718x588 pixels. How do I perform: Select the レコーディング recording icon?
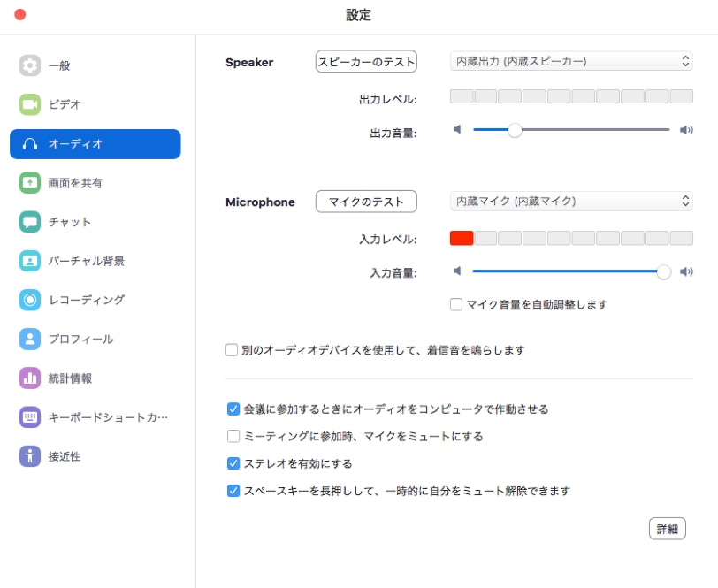coord(30,300)
